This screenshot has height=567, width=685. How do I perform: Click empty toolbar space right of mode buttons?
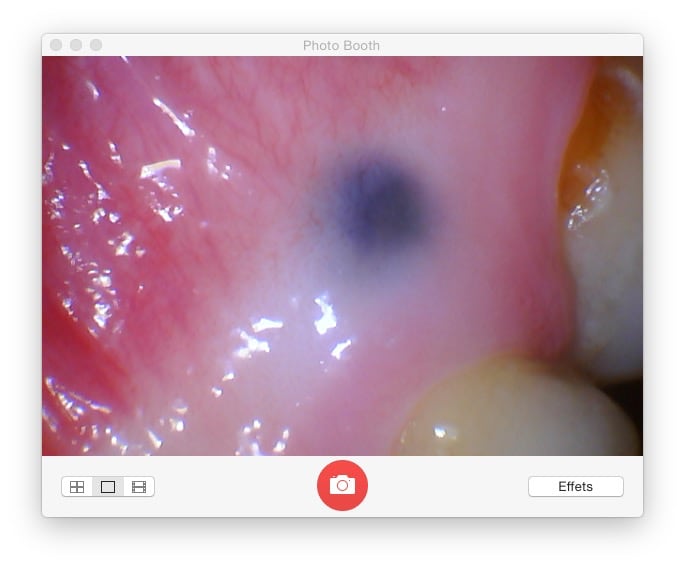(x=230, y=487)
